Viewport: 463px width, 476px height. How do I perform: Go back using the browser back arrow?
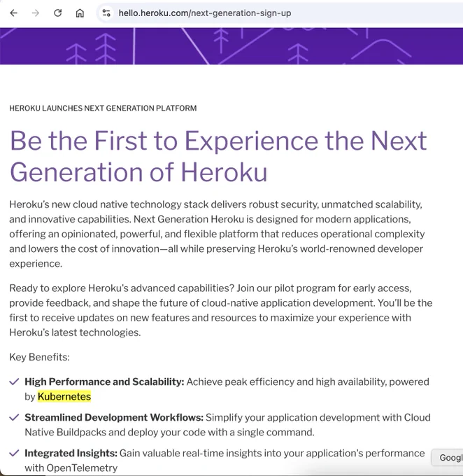click(x=14, y=13)
